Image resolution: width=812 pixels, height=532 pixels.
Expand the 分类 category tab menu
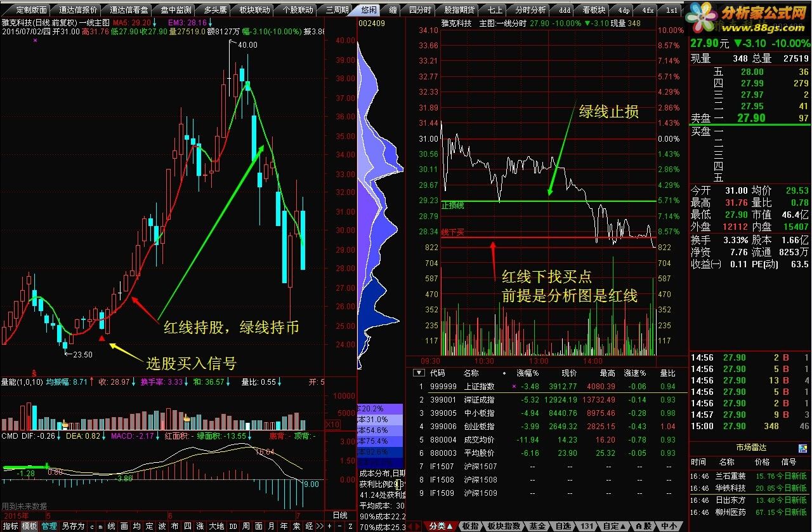(441, 526)
